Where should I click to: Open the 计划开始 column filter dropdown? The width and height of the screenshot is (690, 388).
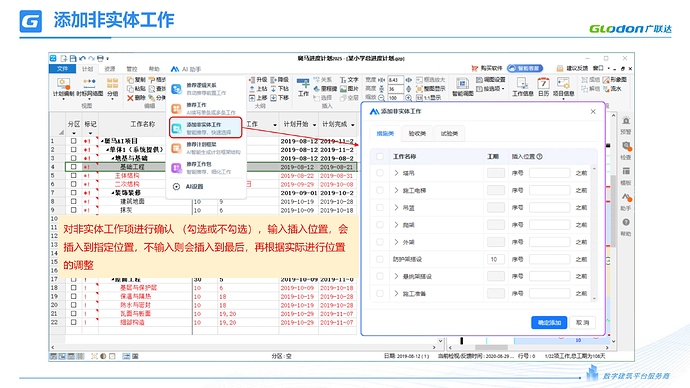pyautogui.click(x=314, y=125)
